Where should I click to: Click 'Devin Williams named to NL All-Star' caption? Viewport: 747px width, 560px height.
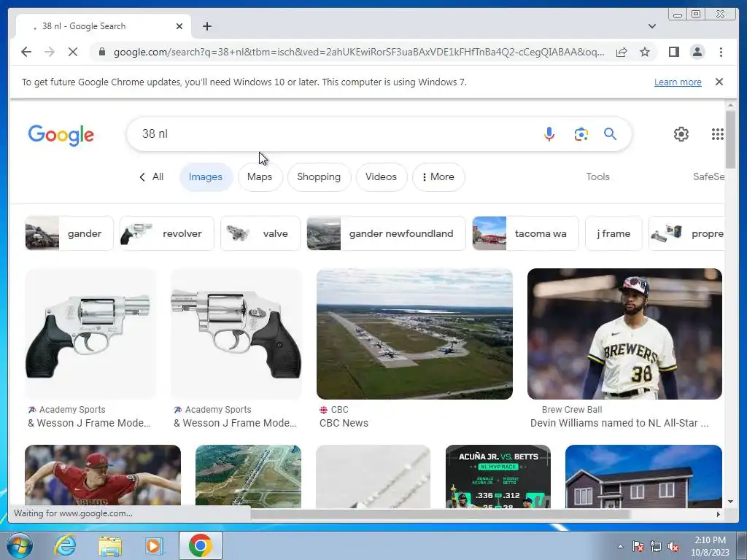click(619, 423)
